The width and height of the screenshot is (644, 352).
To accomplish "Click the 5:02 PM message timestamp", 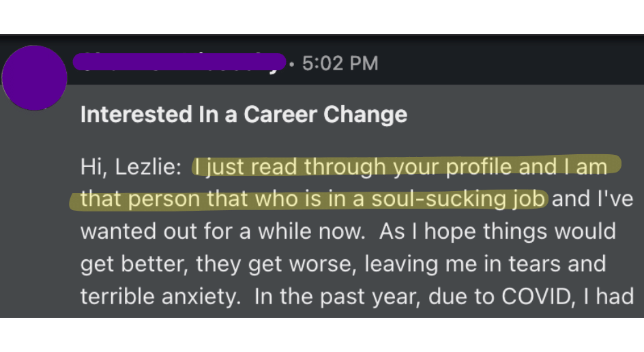I will 339,63.
